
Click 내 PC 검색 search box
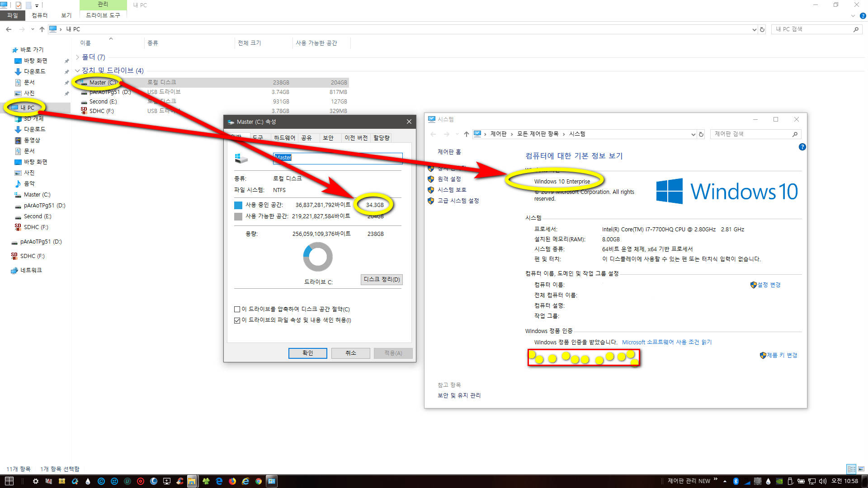[816, 29]
